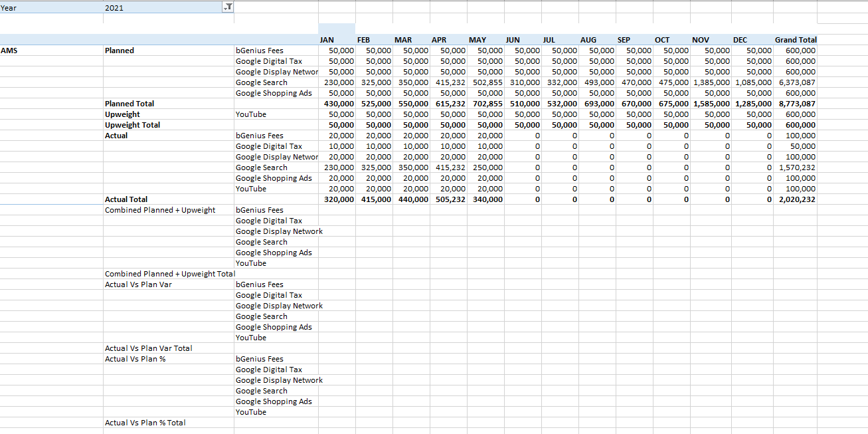This screenshot has height=434, width=868.
Task: Select Google Shopping Ads in the Planned section
Action: point(274,93)
